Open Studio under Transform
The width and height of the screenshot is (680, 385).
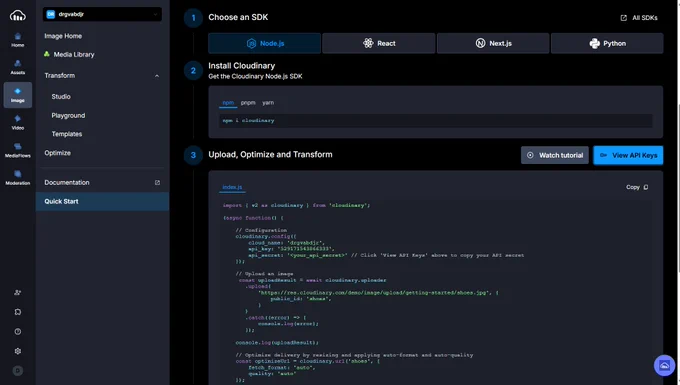61,97
